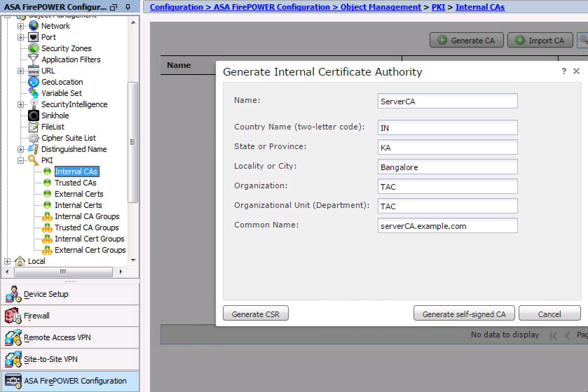Image resolution: width=588 pixels, height=392 pixels.
Task: Click the Import CA button
Action: [x=540, y=40]
